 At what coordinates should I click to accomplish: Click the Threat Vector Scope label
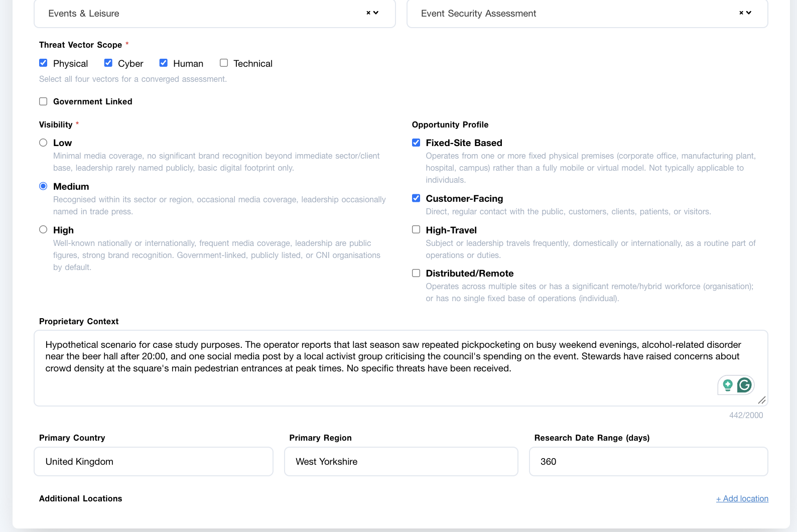point(81,45)
